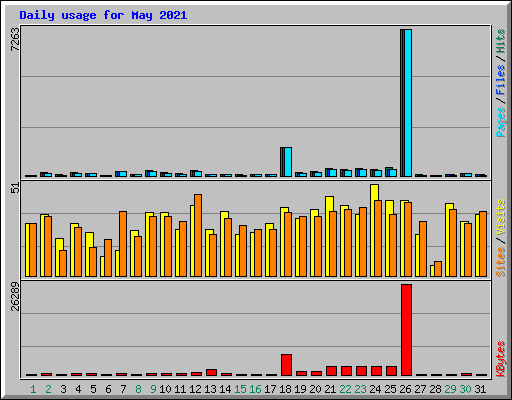
Task: Click day label 27 on the axis
Action: click(420, 389)
